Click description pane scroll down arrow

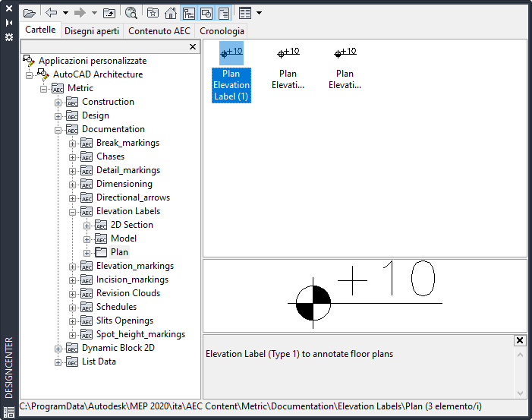click(520, 393)
